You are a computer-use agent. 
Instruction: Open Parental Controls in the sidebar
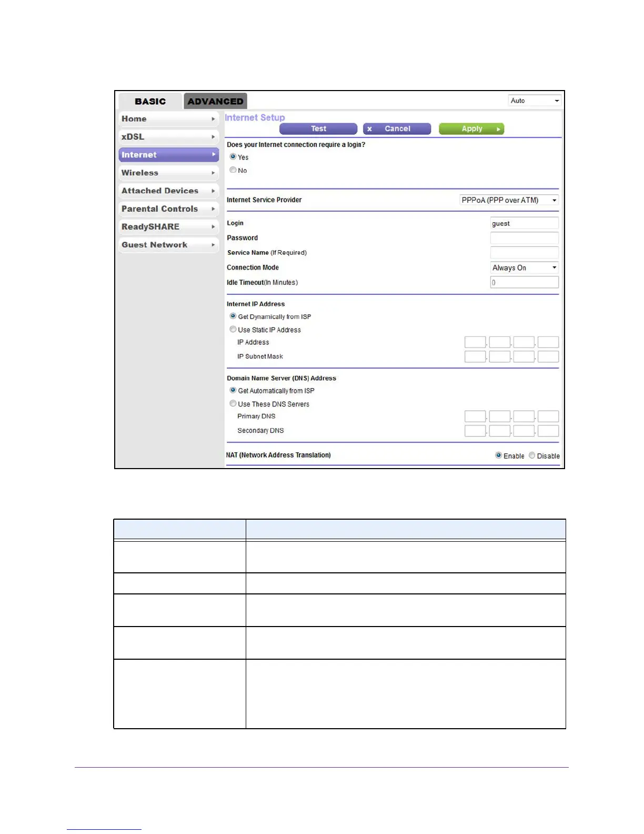pos(168,209)
